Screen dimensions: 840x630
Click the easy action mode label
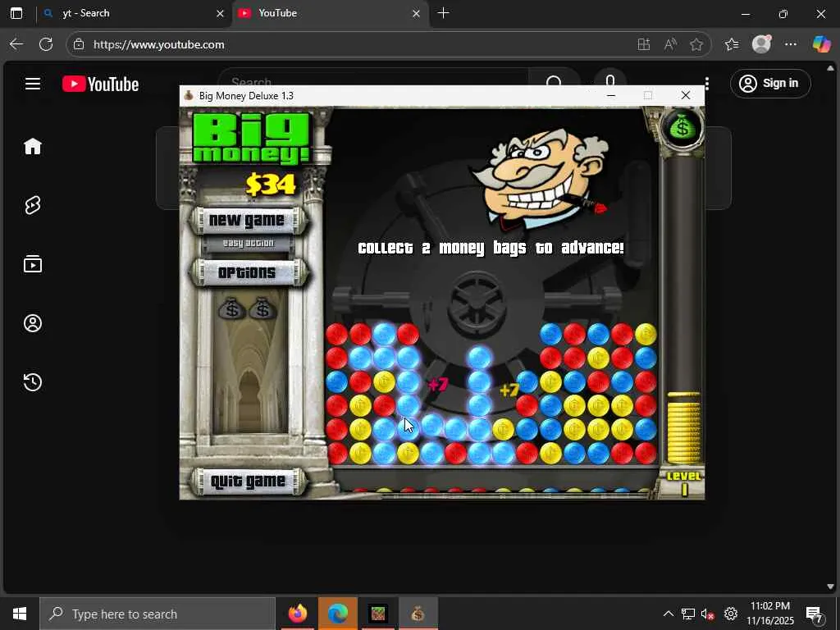click(x=248, y=243)
